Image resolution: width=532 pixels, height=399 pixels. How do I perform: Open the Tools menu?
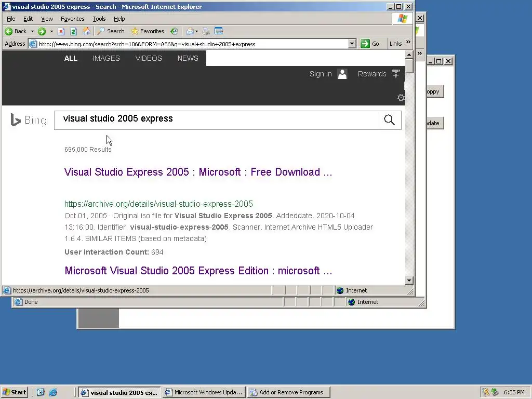[99, 19]
